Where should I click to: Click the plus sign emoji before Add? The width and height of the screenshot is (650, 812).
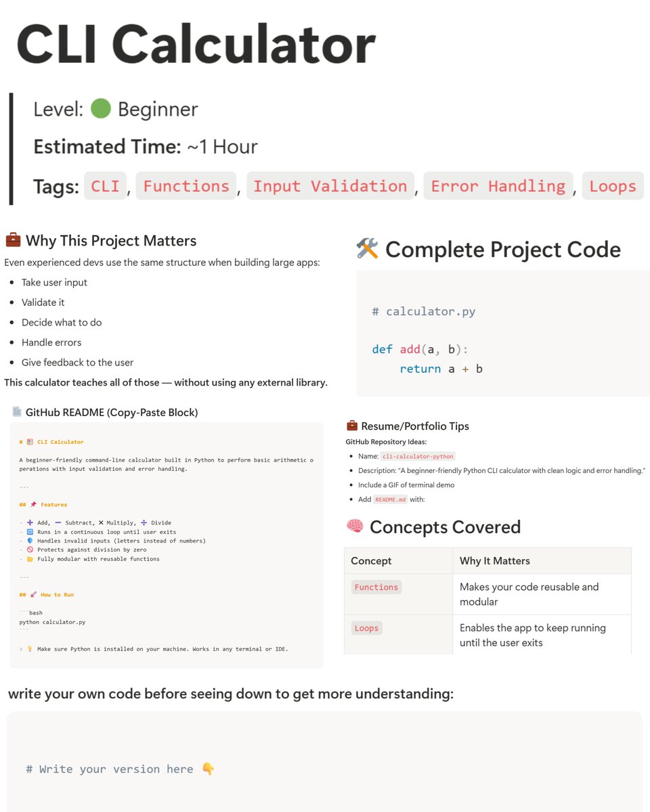point(30,522)
